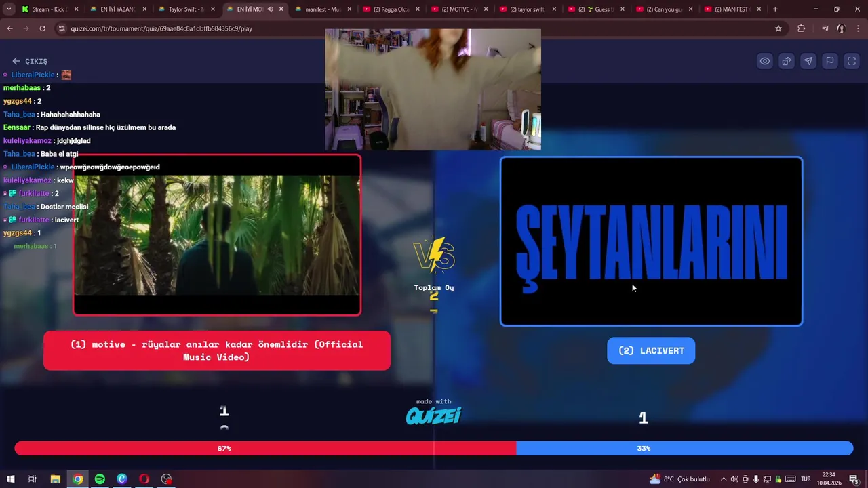Open Task View in taskbar
The height and width of the screenshot is (488, 868).
pyautogui.click(x=32, y=479)
